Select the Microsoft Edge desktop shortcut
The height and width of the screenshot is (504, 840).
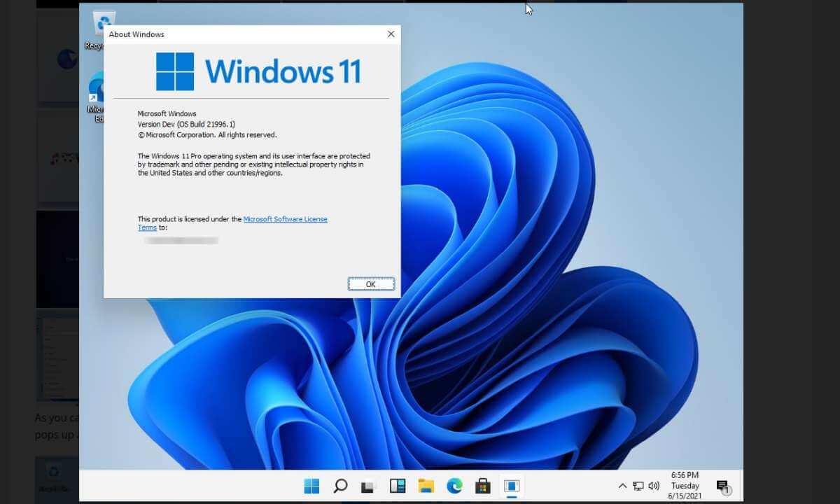(96, 97)
